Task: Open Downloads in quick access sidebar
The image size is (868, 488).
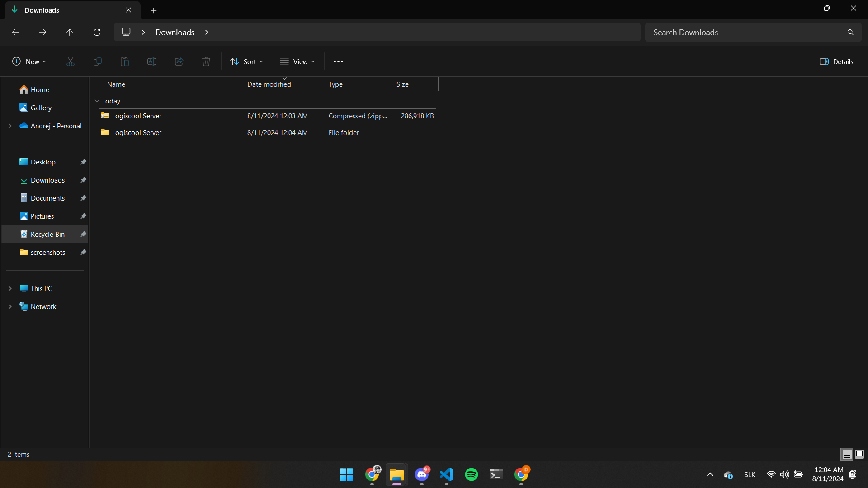Action: click(x=47, y=180)
